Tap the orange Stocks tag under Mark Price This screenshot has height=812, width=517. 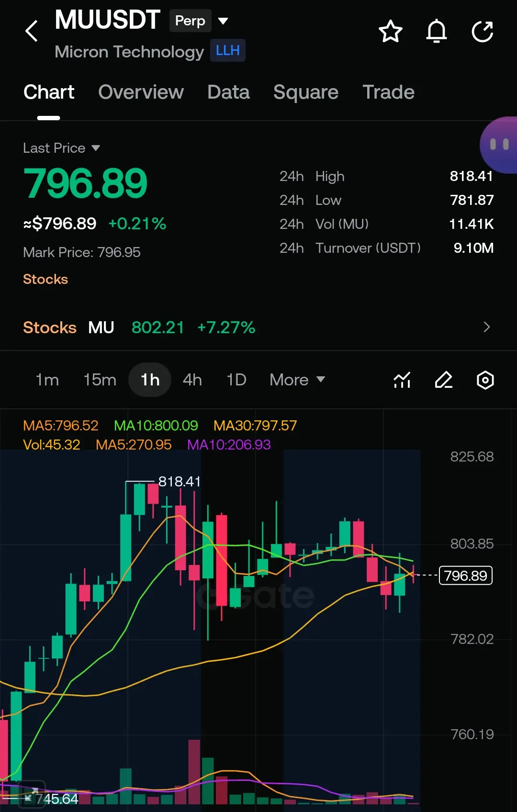click(45, 279)
